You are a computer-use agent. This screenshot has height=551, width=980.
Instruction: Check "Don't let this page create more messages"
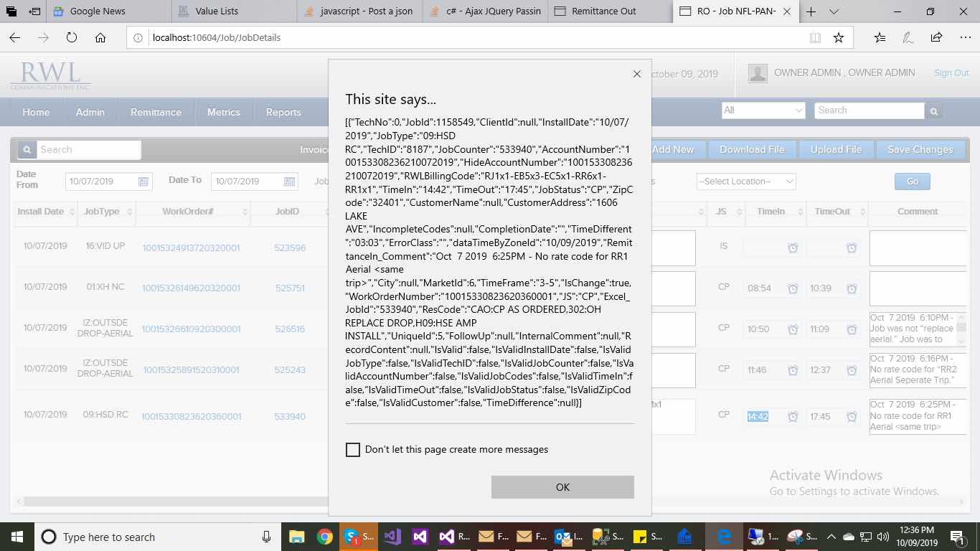(x=353, y=450)
